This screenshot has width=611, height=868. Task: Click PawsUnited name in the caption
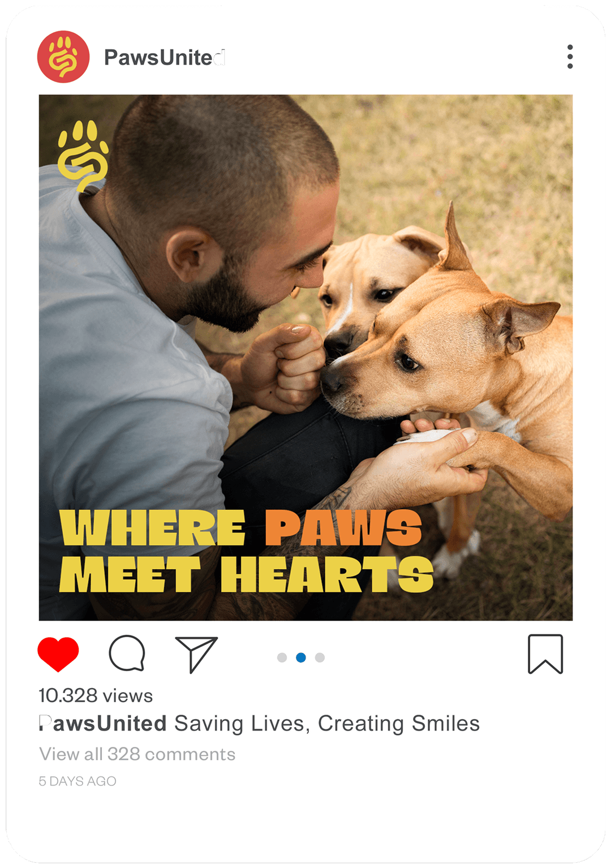tap(103, 724)
